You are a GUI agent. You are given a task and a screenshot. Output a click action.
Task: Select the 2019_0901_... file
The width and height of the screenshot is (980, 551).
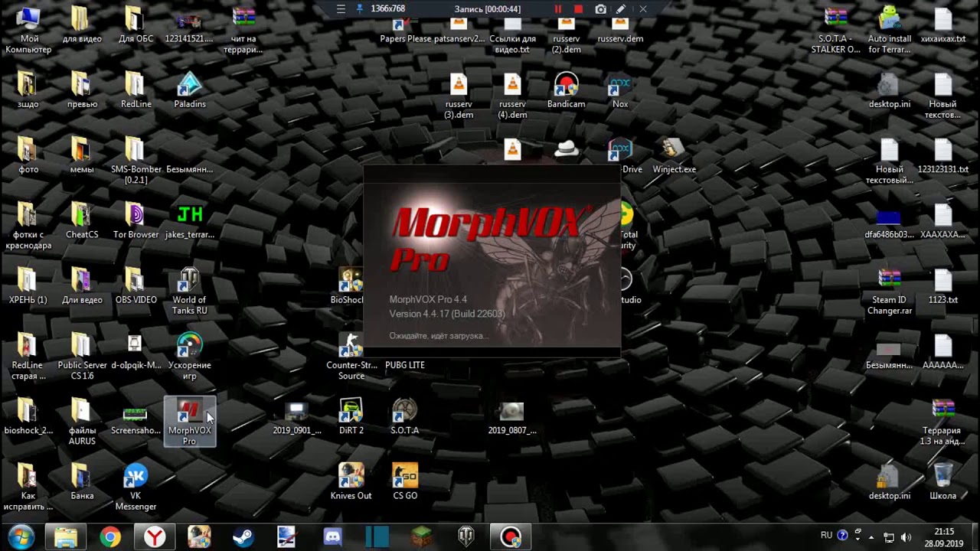(x=297, y=417)
